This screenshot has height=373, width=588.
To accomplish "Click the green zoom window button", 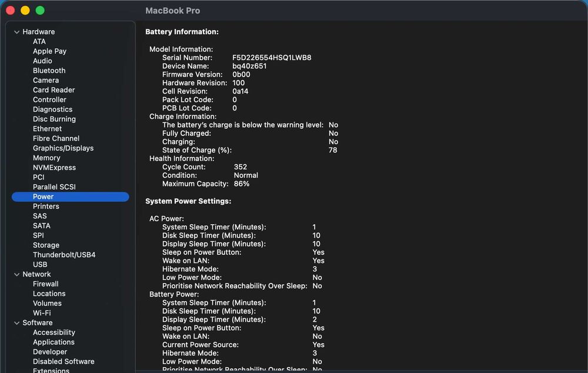I will tap(40, 11).
